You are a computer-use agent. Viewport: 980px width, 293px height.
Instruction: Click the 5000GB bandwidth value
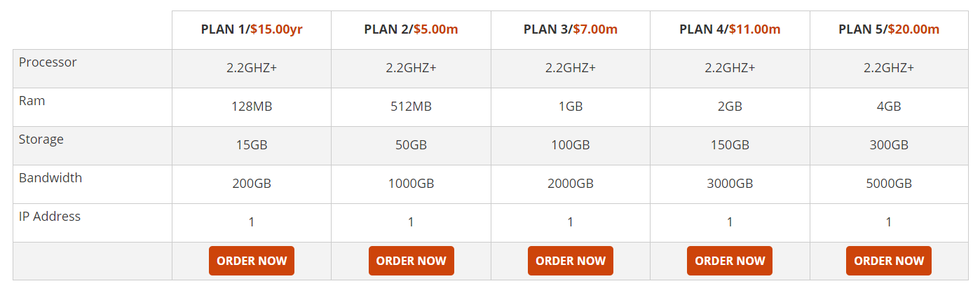(889, 184)
